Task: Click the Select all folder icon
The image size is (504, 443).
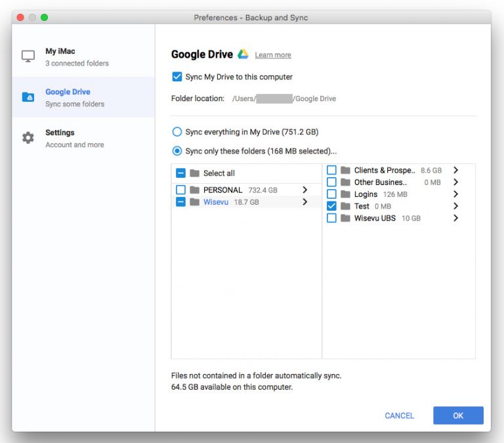Action: click(194, 173)
